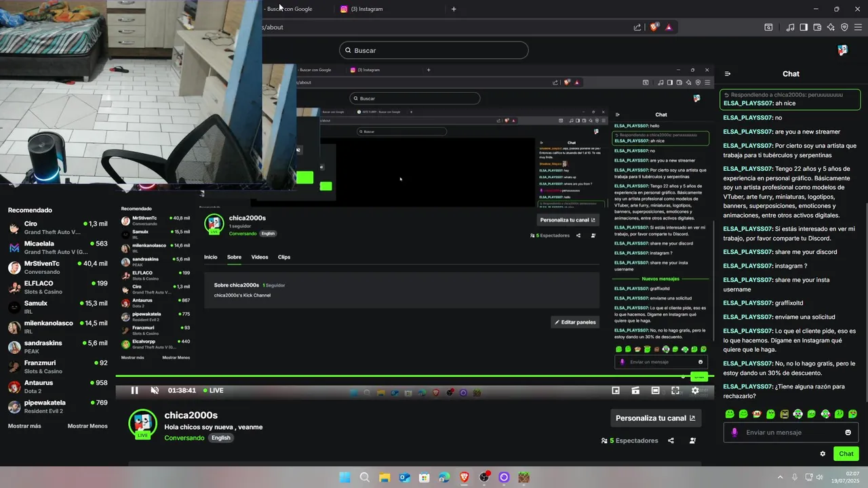Image resolution: width=868 pixels, height=488 pixels.
Task: Click the green Chat send button
Action: 846,454
